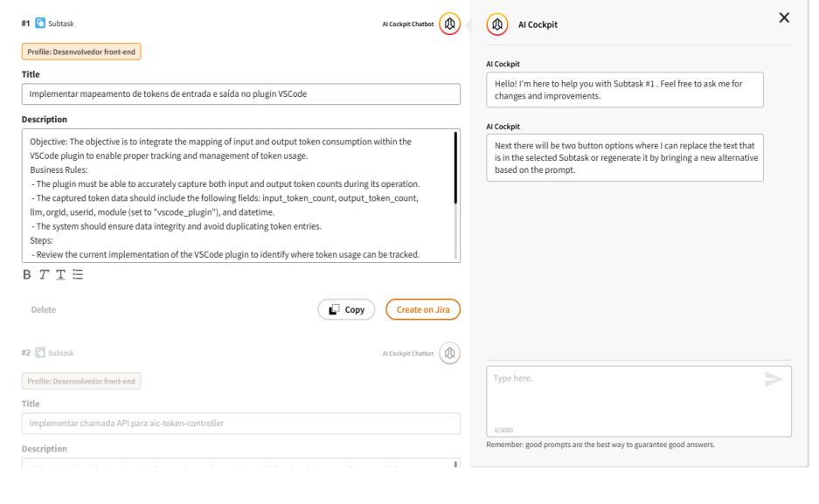
Task: Click the Copy button for Subtask #1
Action: (346, 309)
